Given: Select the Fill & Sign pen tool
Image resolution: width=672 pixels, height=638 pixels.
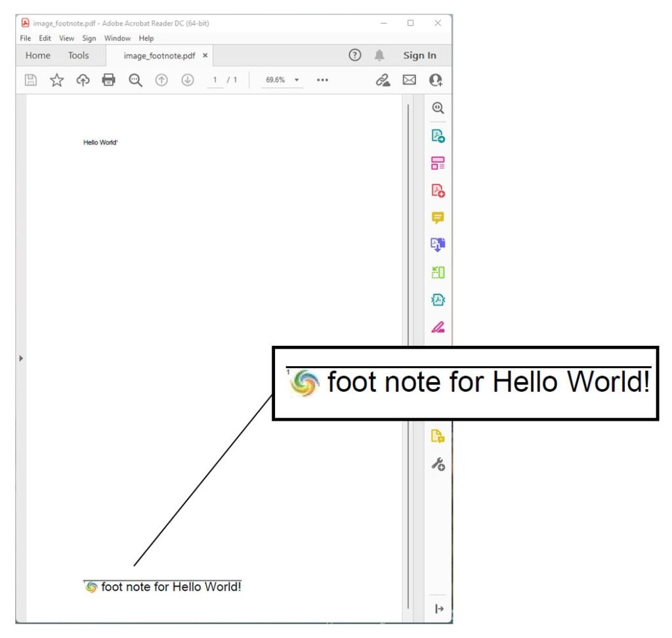Looking at the screenshot, I should pos(438,327).
